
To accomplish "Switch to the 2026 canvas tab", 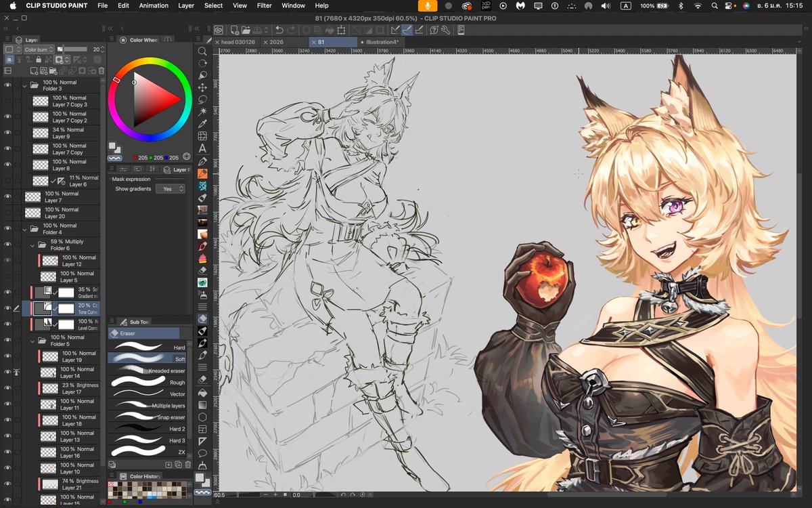I will [x=284, y=42].
